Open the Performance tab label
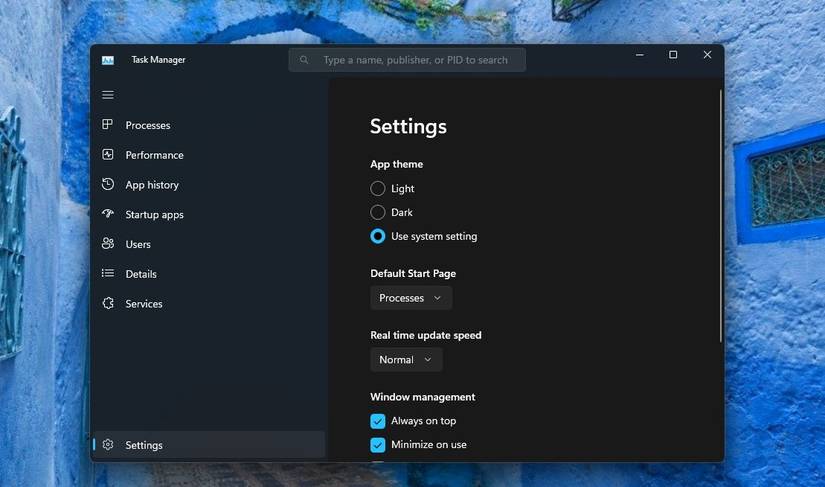 pyautogui.click(x=154, y=155)
